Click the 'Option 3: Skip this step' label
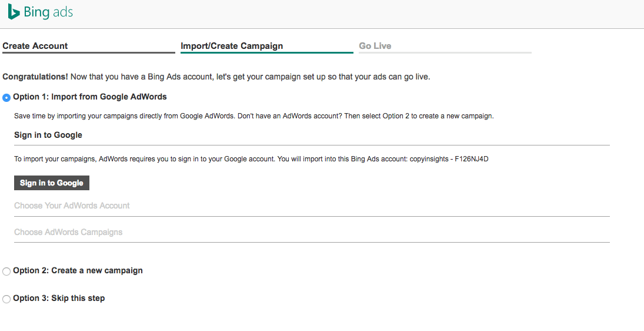The height and width of the screenshot is (331, 644). pyautogui.click(x=59, y=299)
